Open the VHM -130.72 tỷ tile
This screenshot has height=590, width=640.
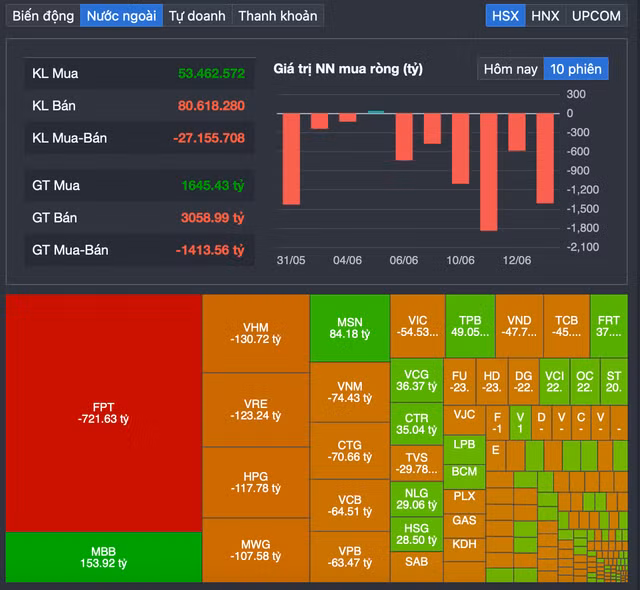click(256, 333)
